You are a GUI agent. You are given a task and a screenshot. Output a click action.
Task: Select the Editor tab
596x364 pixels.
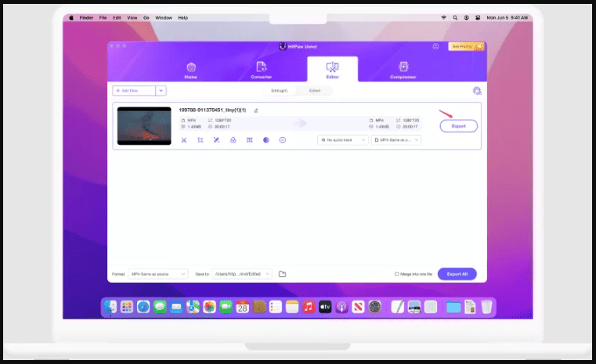point(332,70)
